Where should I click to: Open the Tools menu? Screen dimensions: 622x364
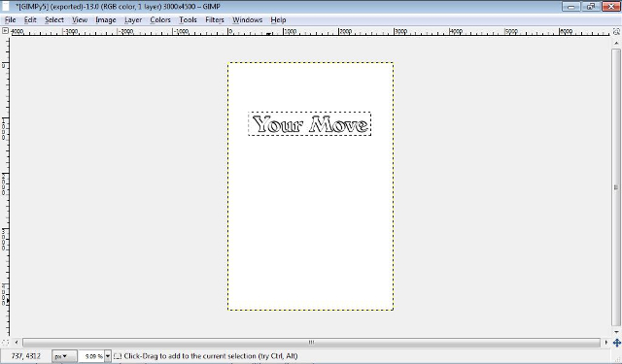(x=188, y=19)
